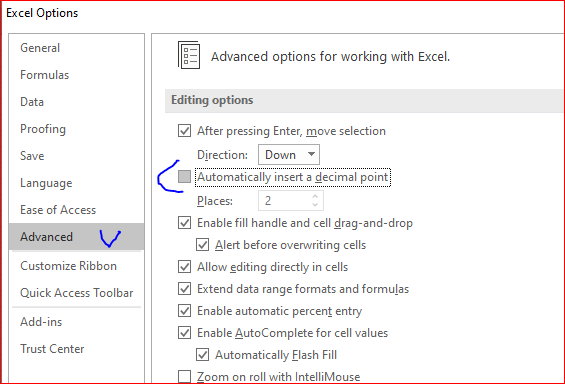
Task: Toggle Enable fill handle and cell drag-and-drop
Action: pyautogui.click(x=184, y=223)
